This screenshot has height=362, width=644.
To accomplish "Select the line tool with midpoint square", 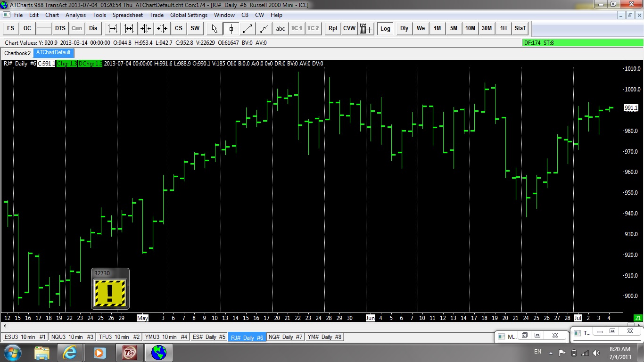I will tap(264, 28).
